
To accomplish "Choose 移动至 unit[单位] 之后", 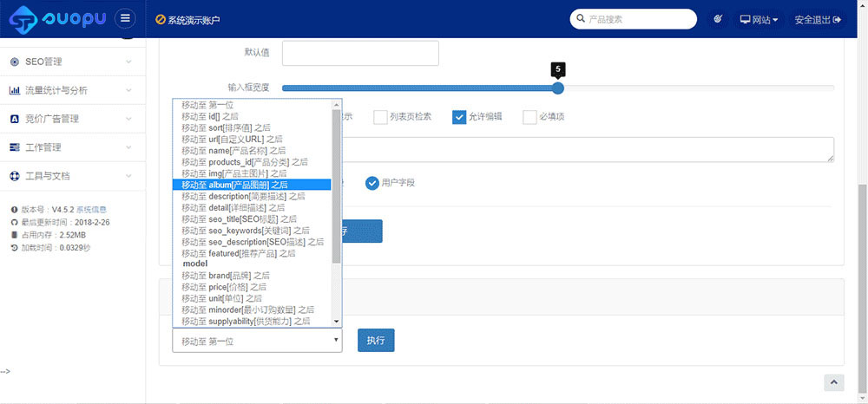I will tap(252, 298).
